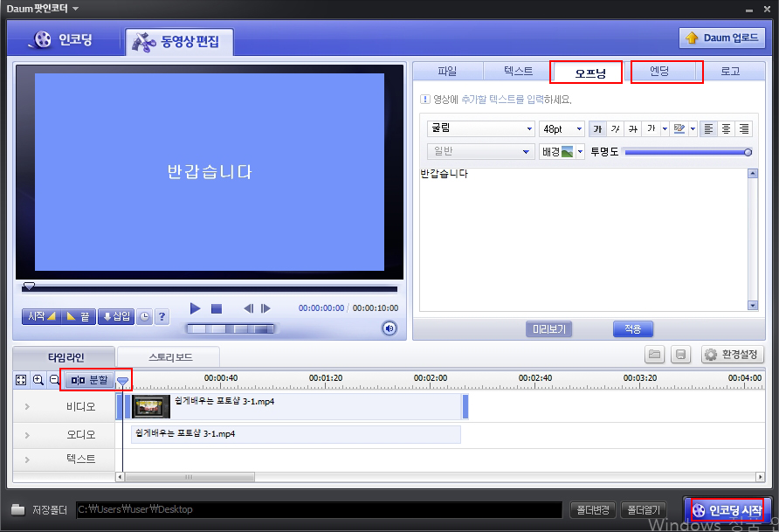Switch to the 파일 tab
The image size is (779, 532).
pyautogui.click(x=448, y=71)
